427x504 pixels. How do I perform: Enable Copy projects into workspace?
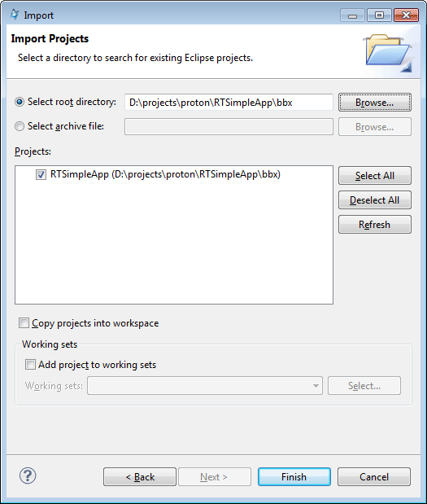point(24,322)
